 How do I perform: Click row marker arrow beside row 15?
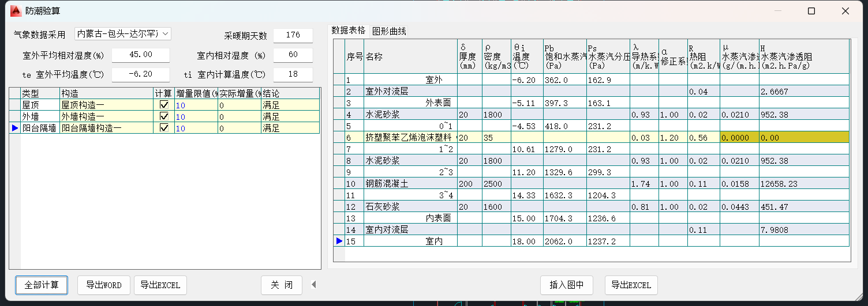tap(339, 241)
